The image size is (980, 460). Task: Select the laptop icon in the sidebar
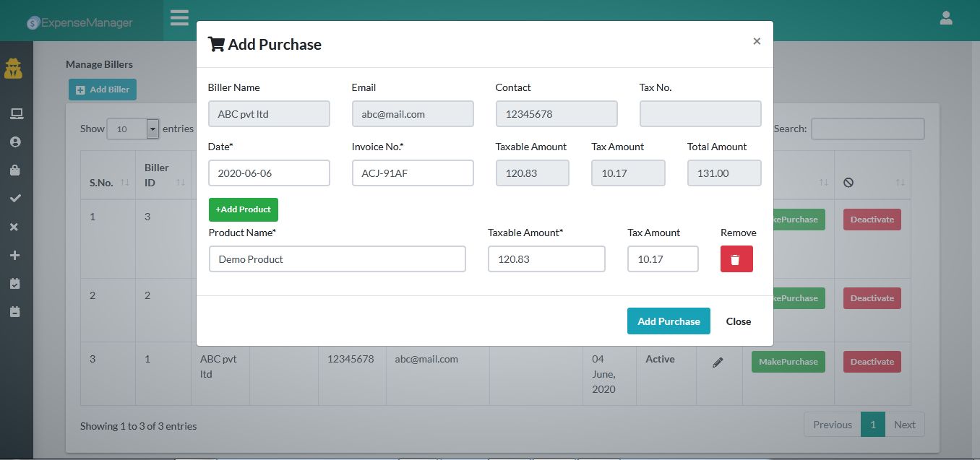tap(15, 113)
